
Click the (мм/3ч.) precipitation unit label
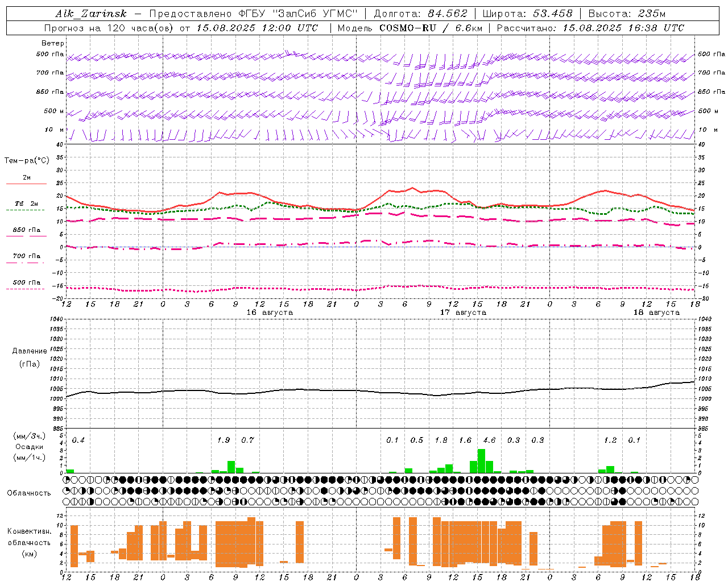point(30,436)
